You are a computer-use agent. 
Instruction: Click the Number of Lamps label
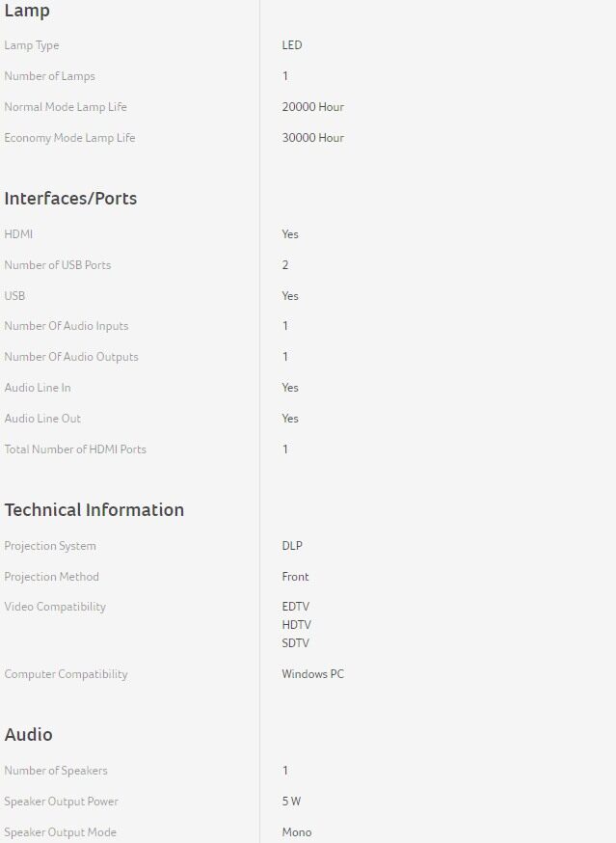(49, 76)
